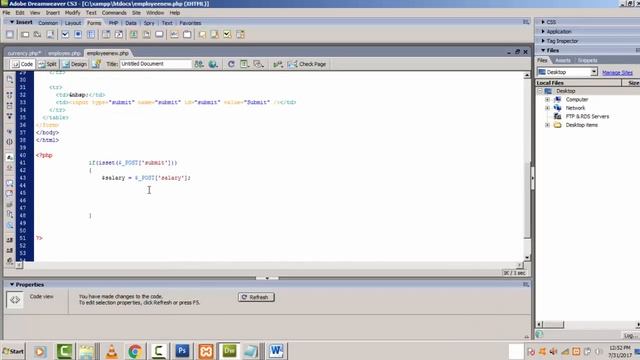Insert a Checkbox form element
640x360 pixels.
click(65, 35)
